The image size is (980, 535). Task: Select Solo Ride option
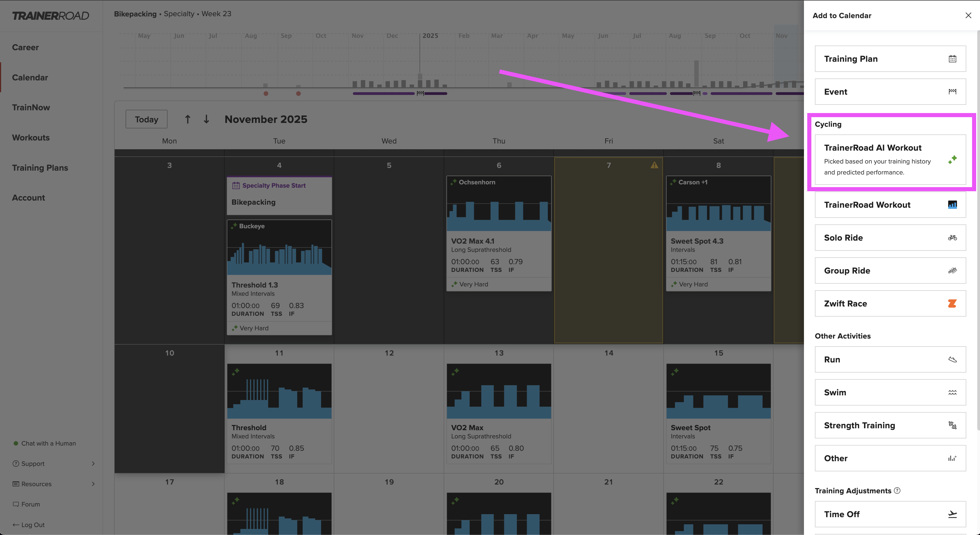(890, 238)
